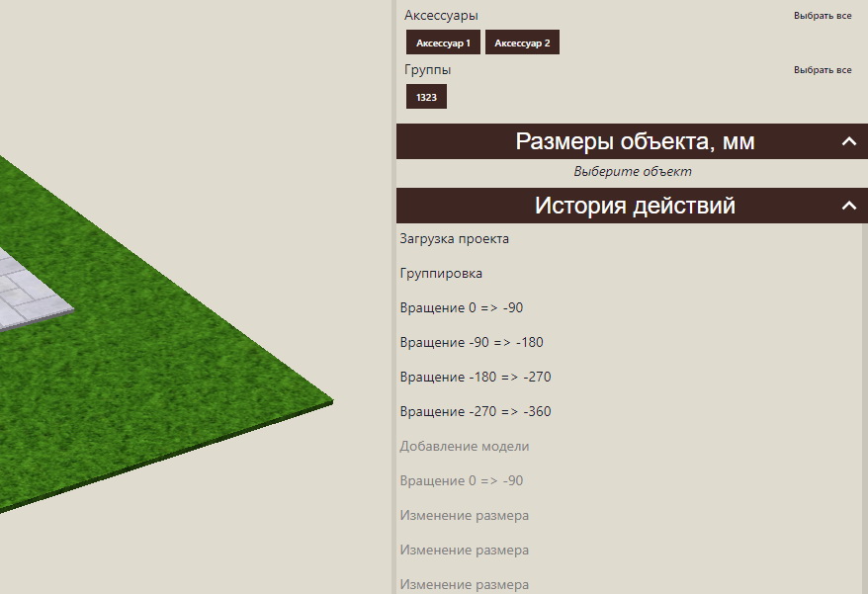Select greyed Добавление модели history entry
The width and height of the screenshot is (868, 594).
(x=464, y=446)
